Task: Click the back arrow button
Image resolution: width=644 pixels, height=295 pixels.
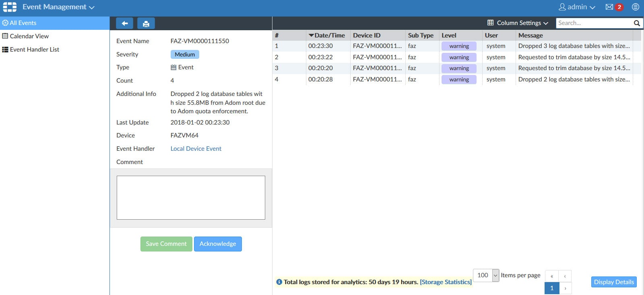Action: pos(124,23)
